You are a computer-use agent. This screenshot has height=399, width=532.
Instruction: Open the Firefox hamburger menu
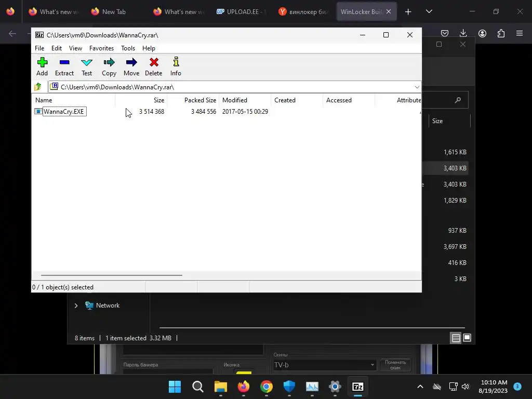coord(520,33)
